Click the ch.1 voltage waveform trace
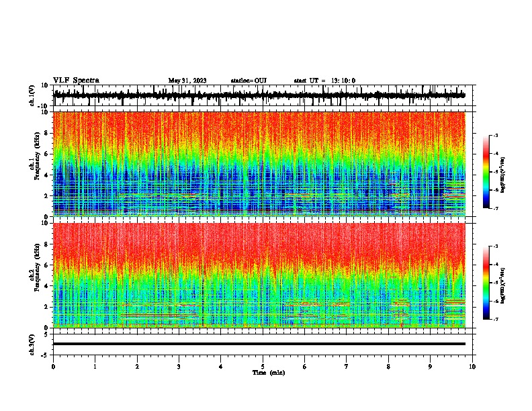 [259, 95]
